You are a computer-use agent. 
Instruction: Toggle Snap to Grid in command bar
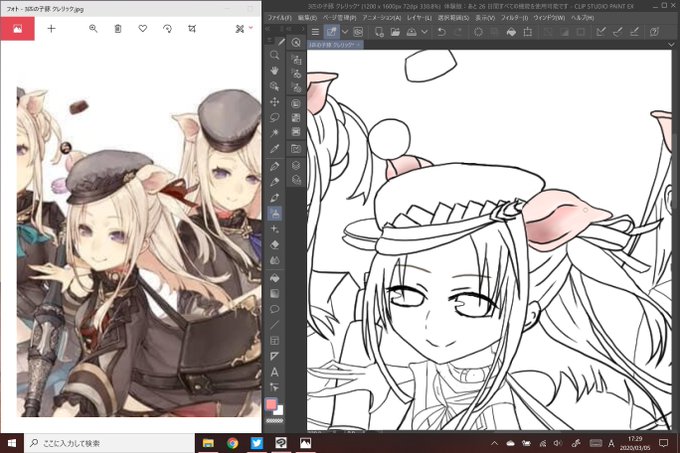[x=634, y=32]
